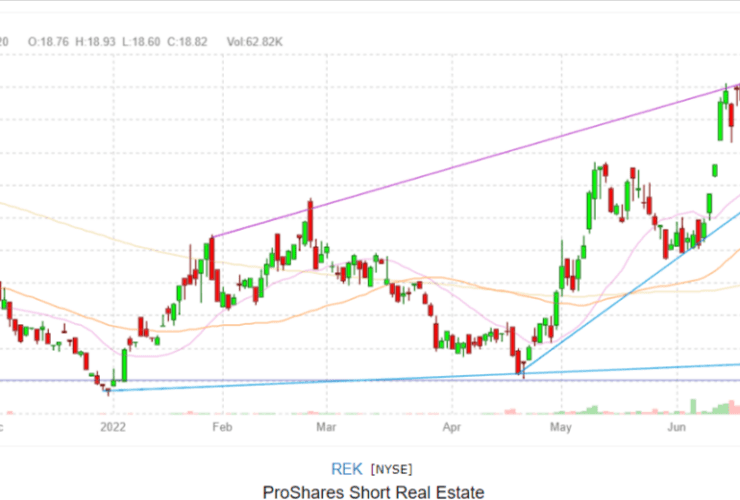Viewport: 740px width, 500px height.
Task: Click the NYSE exchange label
Action: [391, 469]
